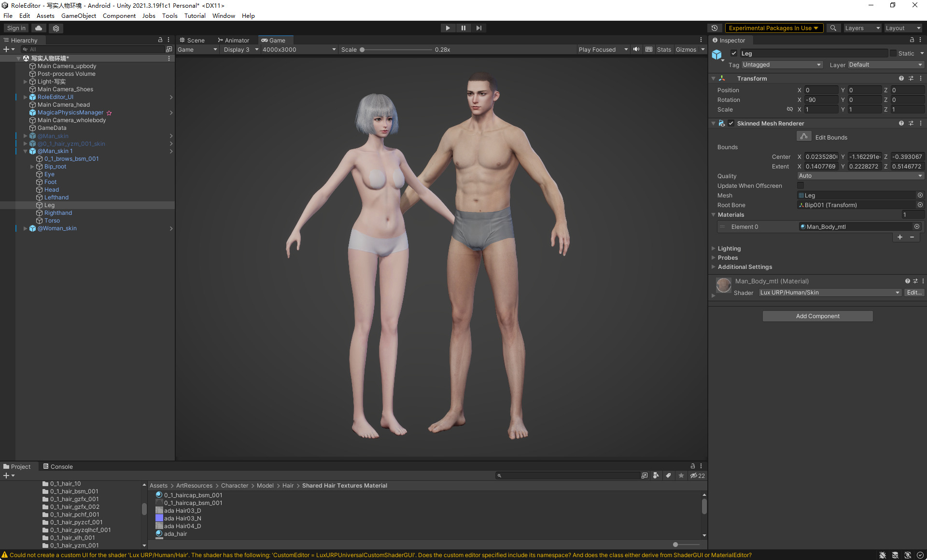Expand the @Woman_skin hierarchy item
This screenshot has width=927, height=560.
pyautogui.click(x=26, y=228)
